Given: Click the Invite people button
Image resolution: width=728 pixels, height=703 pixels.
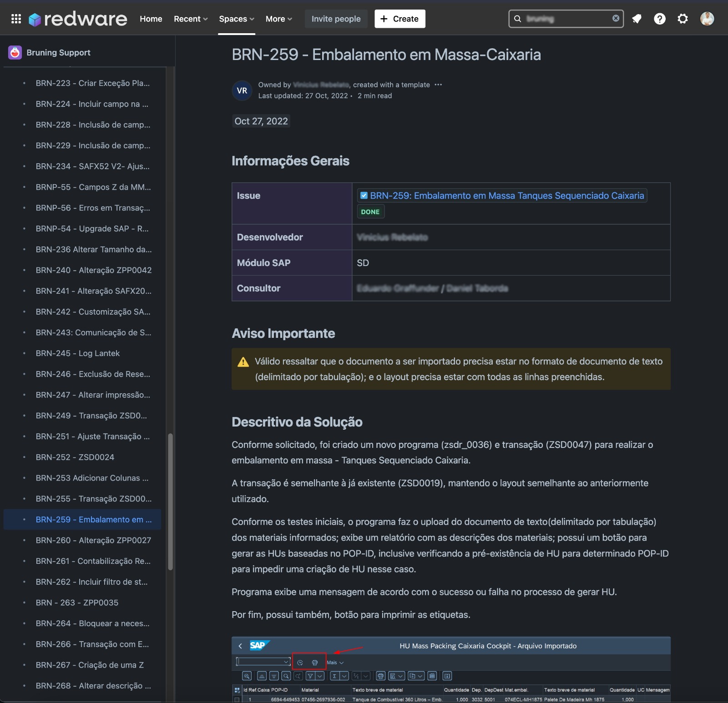Looking at the screenshot, I should 336,19.
